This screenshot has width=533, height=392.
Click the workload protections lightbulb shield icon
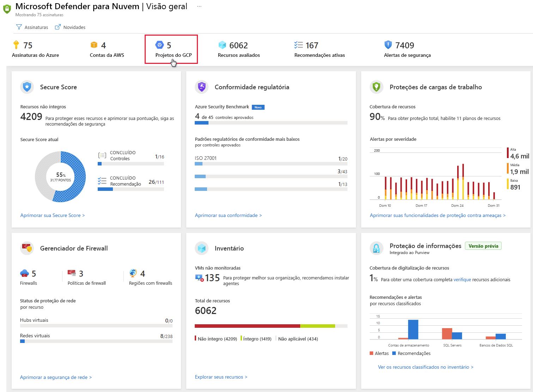376,87
